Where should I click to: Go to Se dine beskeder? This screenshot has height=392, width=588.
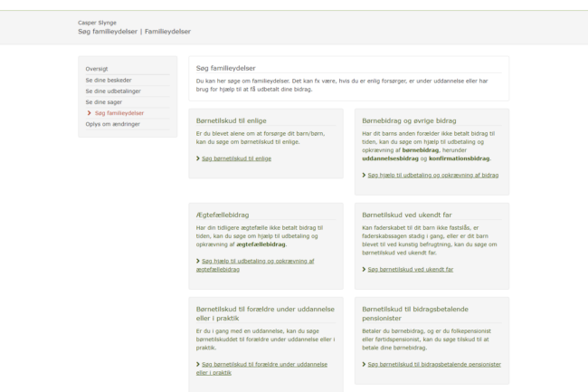coord(109,80)
